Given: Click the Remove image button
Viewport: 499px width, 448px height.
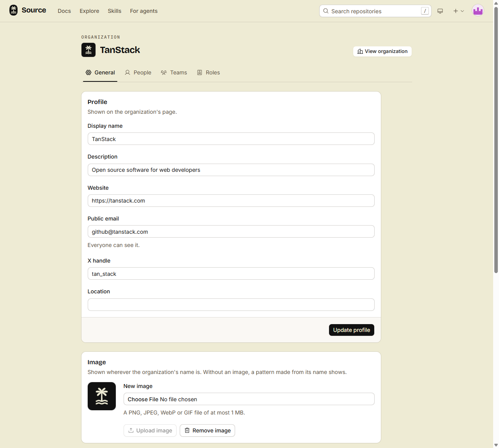Looking at the screenshot, I should (207, 430).
